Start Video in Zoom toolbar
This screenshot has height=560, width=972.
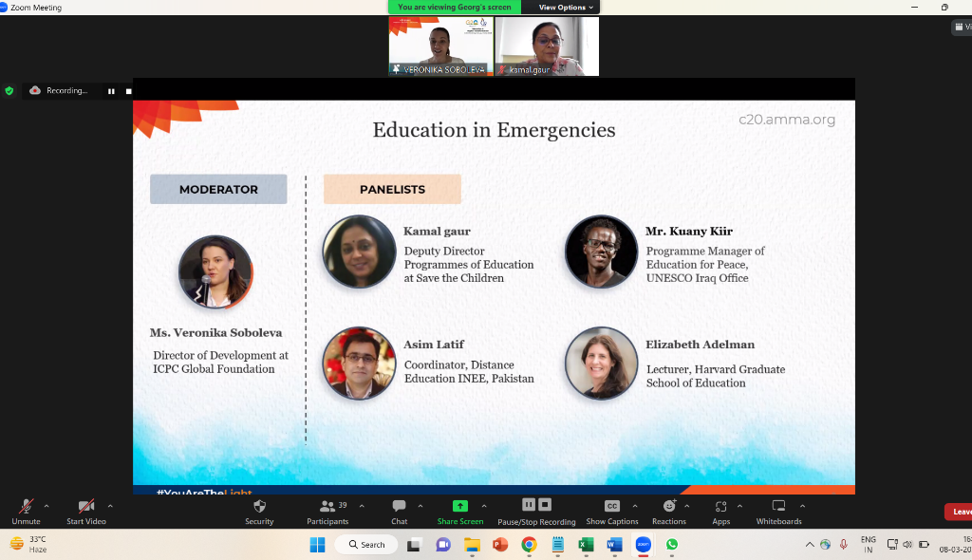(86, 512)
